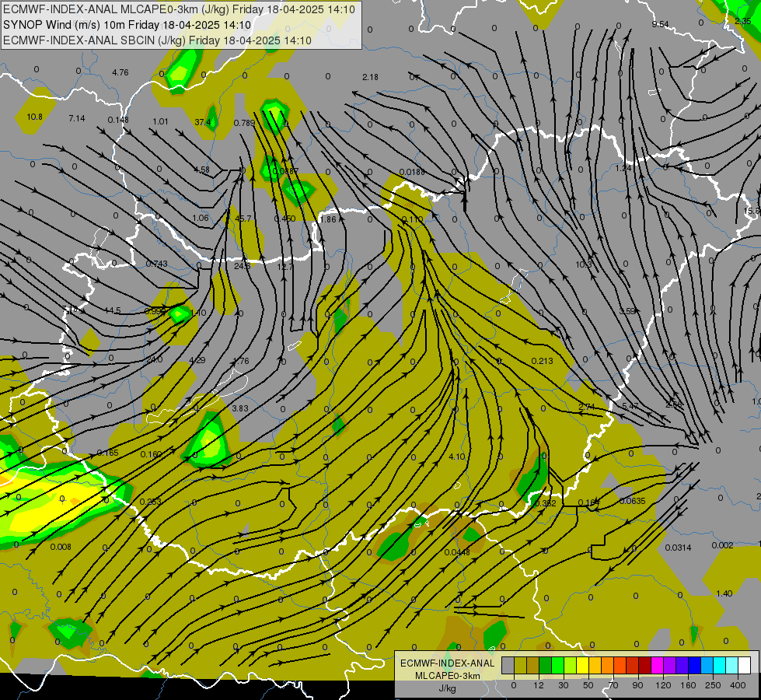Screen dimensions: 761x700
Task: Click the map value 9.54
Action: tap(660, 24)
